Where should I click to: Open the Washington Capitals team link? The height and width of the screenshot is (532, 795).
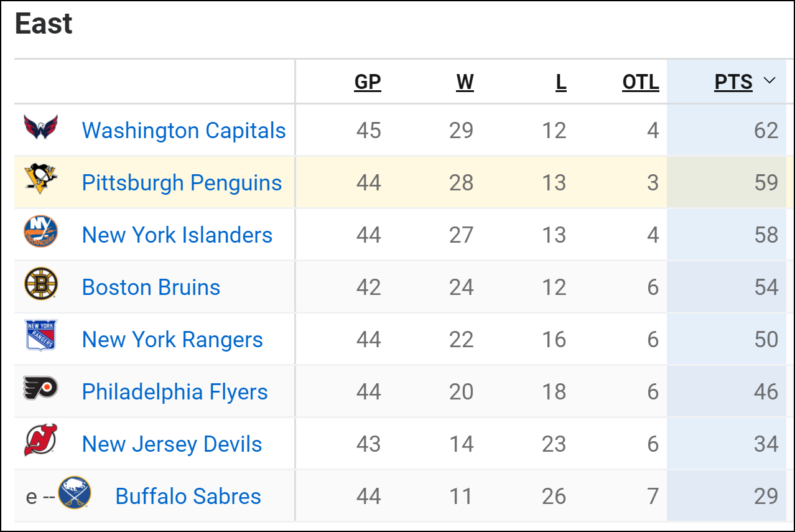pyautogui.click(x=184, y=131)
